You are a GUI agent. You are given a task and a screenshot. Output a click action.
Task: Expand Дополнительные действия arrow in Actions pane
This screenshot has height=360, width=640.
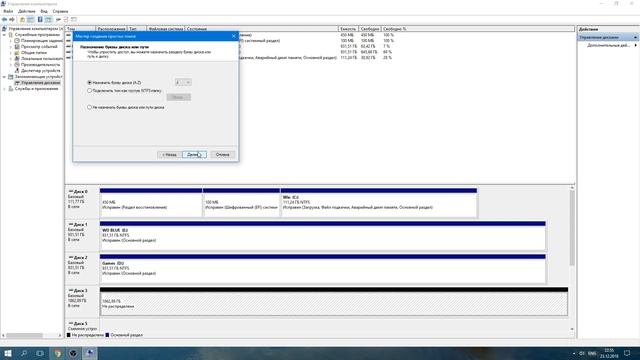click(x=636, y=45)
